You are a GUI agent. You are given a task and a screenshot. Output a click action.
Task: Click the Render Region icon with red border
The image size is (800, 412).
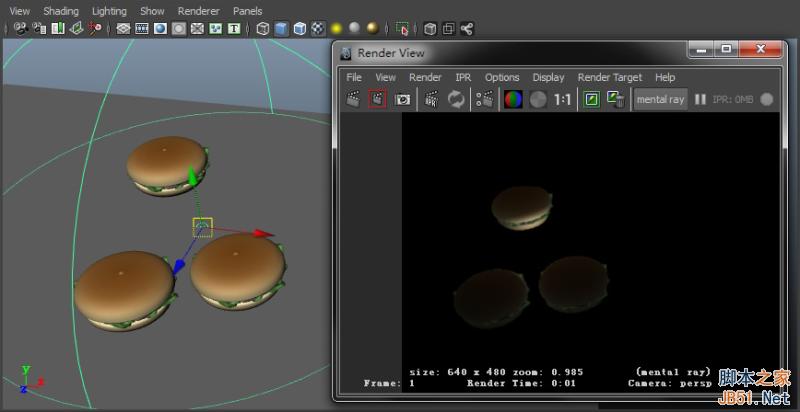pyautogui.click(x=377, y=99)
